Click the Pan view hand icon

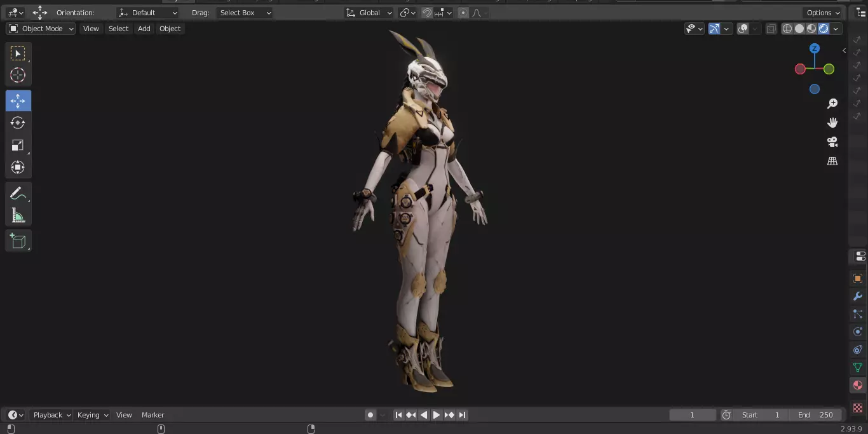click(x=832, y=123)
